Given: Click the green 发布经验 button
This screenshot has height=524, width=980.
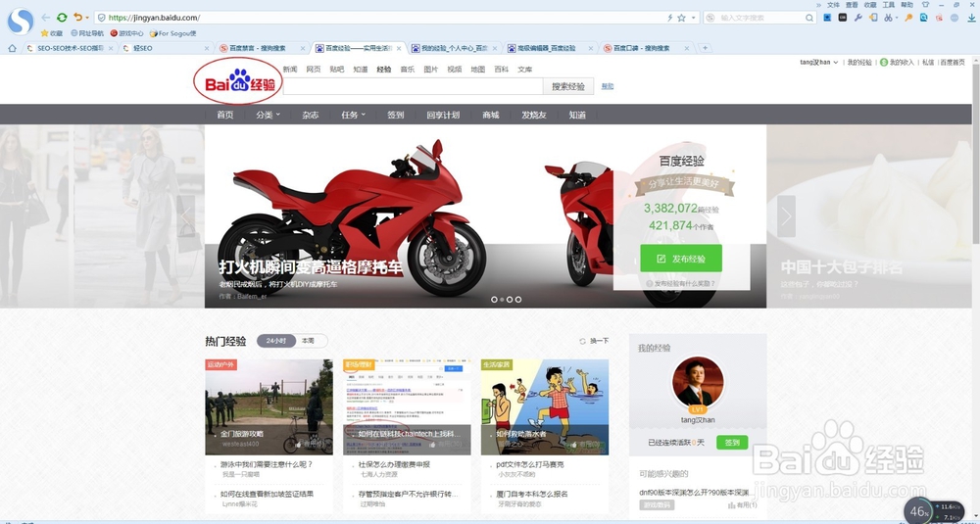Looking at the screenshot, I should [681, 259].
